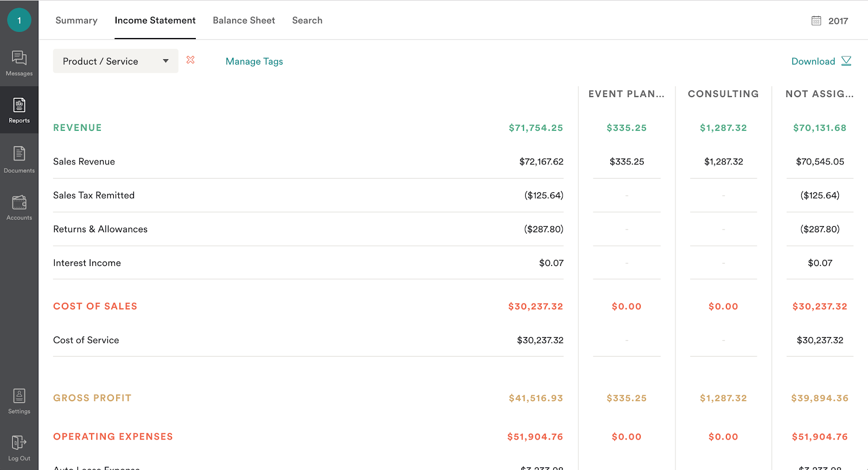Click Not Assigned Operating Expenses $51,904.76
This screenshot has width=868, height=470.
coord(820,436)
